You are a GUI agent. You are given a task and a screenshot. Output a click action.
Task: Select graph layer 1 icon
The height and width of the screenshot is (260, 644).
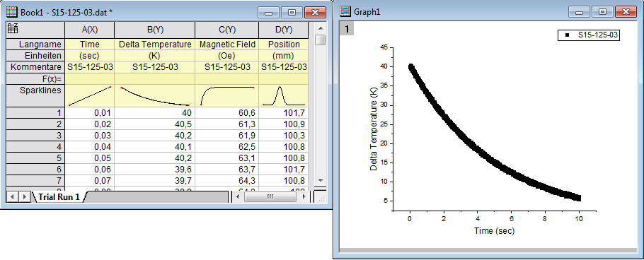pos(347,29)
